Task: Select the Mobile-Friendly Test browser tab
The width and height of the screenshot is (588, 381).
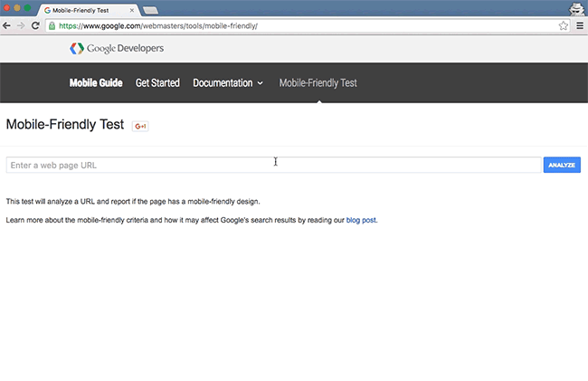Action: pyautogui.click(x=89, y=10)
